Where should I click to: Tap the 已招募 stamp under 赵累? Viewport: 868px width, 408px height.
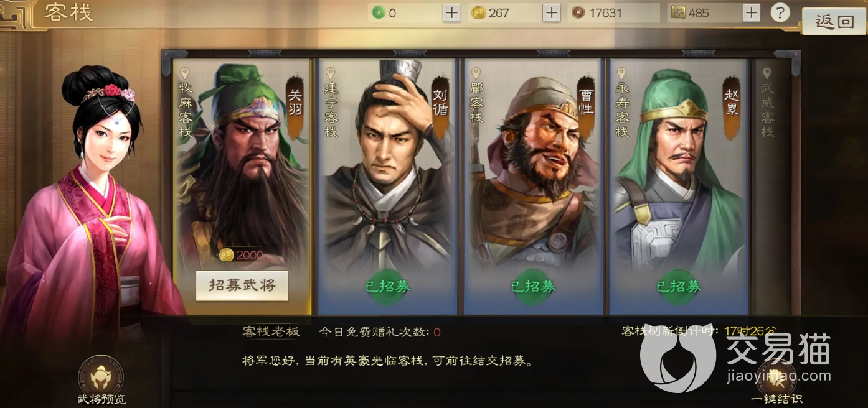tap(679, 287)
